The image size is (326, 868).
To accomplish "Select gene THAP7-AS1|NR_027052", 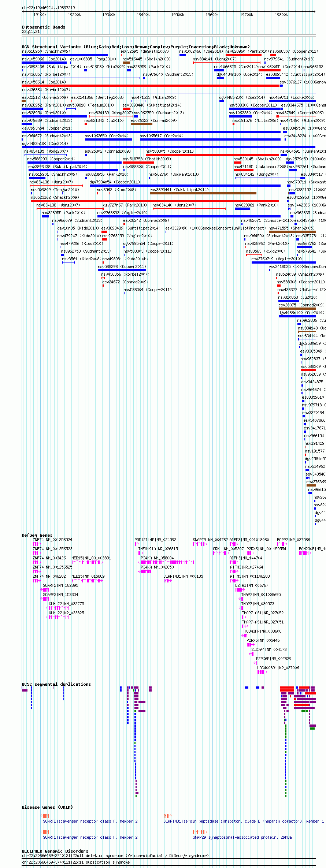I will pyautogui.click(x=244, y=617).
